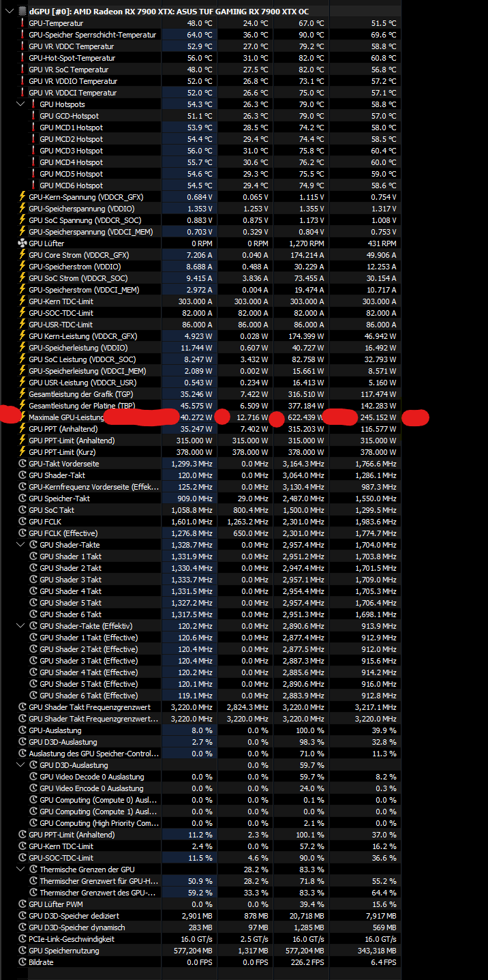Click the 622.439 W maximum GPU power value
Image resolution: width=488 pixels, height=980 pixels.
click(305, 417)
